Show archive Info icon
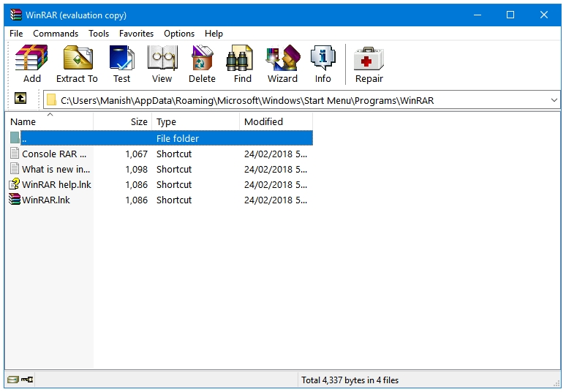This screenshot has width=566, height=392. 322,64
